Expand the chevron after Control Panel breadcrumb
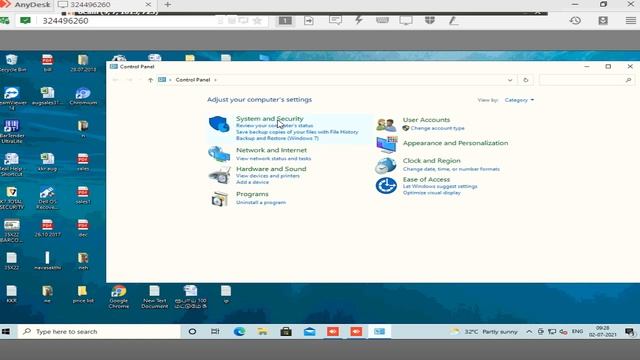 tap(215, 80)
